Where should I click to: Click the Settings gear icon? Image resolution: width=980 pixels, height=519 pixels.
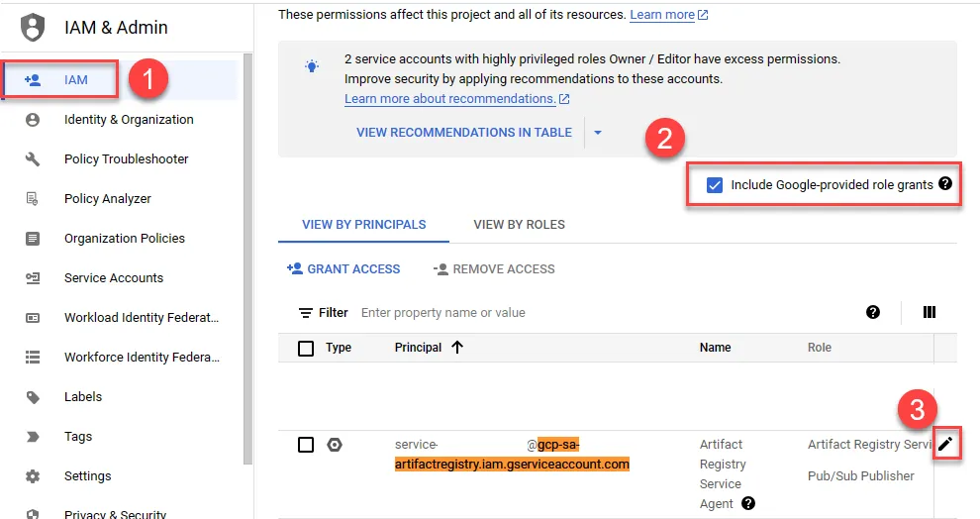33,475
